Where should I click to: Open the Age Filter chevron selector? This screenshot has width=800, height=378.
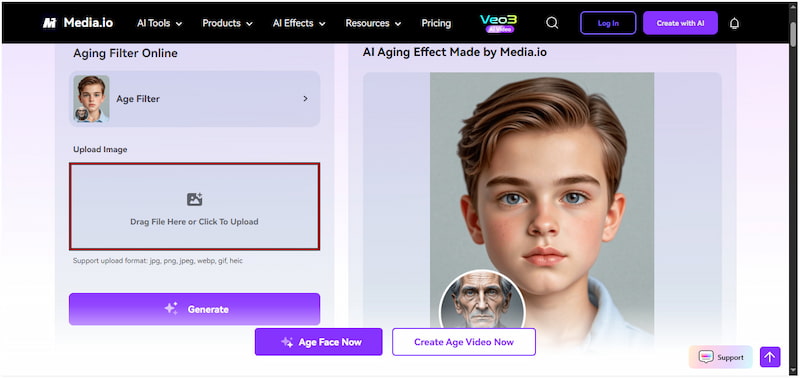pyautogui.click(x=305, y=98)
